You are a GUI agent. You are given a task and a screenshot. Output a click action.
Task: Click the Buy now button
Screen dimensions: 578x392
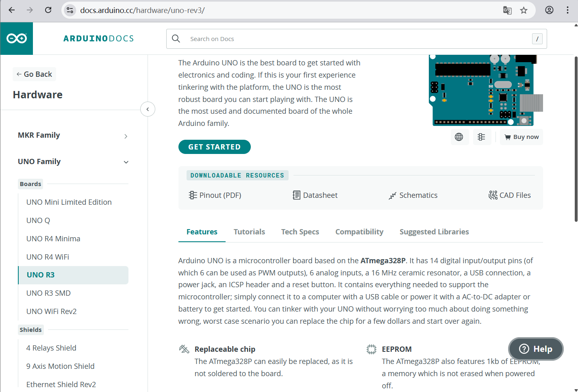[x=522, y=137]
